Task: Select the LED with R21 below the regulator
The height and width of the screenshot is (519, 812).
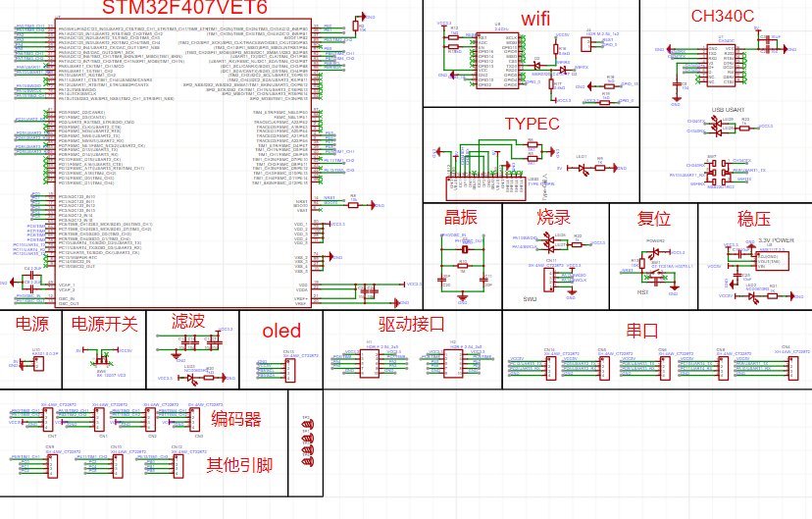Action: [752, 296]
